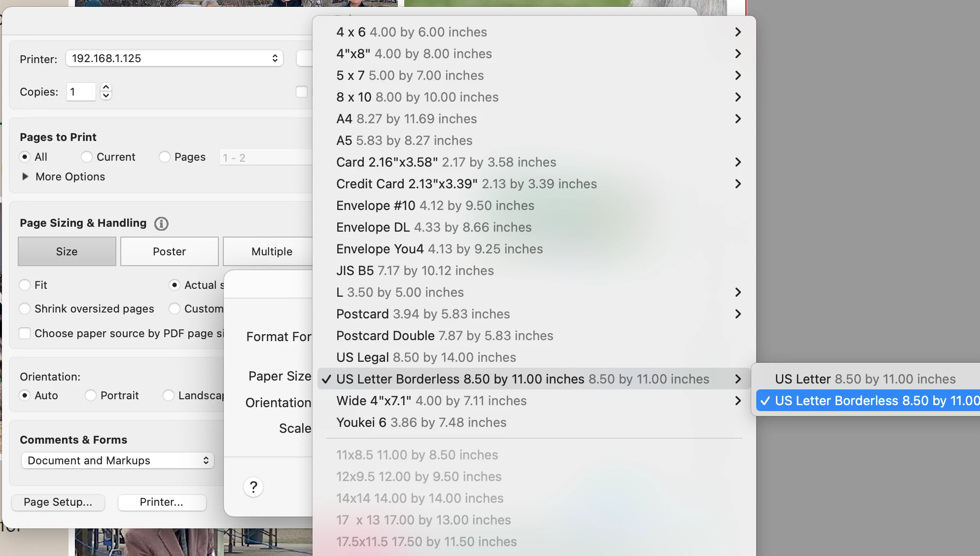Click the Page Sizing info icon
980x556 pixels.
point(161,224)
